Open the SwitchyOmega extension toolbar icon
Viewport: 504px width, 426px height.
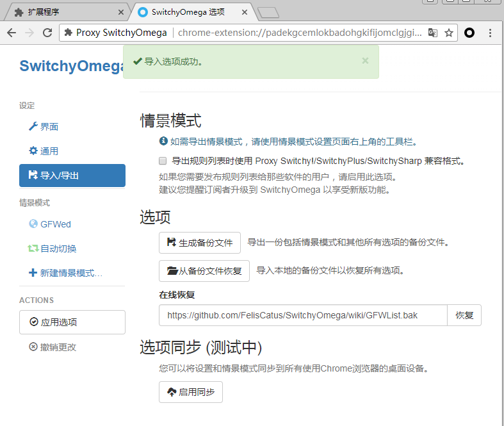469,33
